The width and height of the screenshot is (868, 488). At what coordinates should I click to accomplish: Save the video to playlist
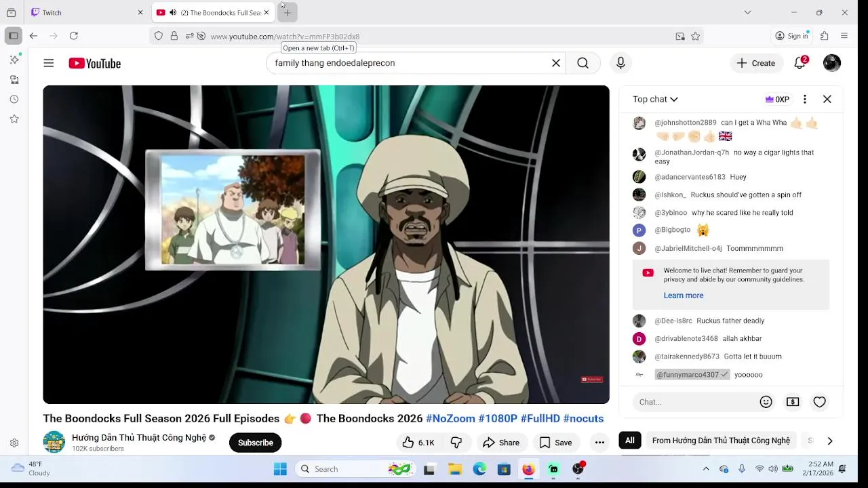click(x=556, y=443)
